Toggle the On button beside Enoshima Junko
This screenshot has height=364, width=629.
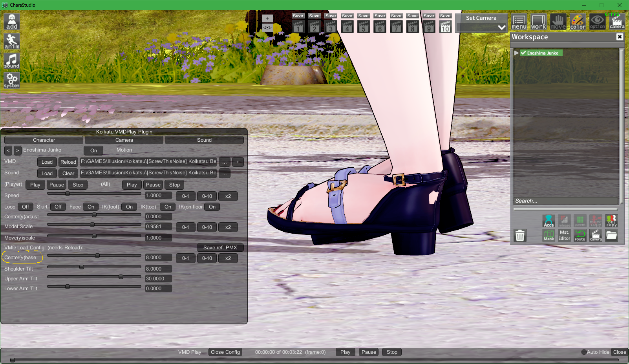pyautogui.click(x=93, y=150)
